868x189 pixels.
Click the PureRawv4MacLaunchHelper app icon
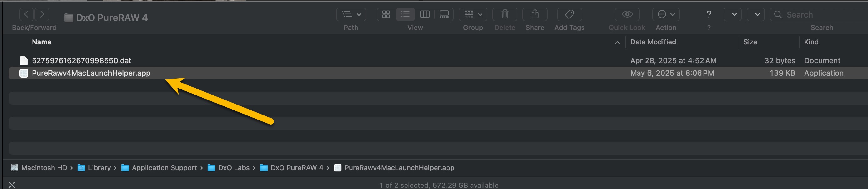coord(23,73)
